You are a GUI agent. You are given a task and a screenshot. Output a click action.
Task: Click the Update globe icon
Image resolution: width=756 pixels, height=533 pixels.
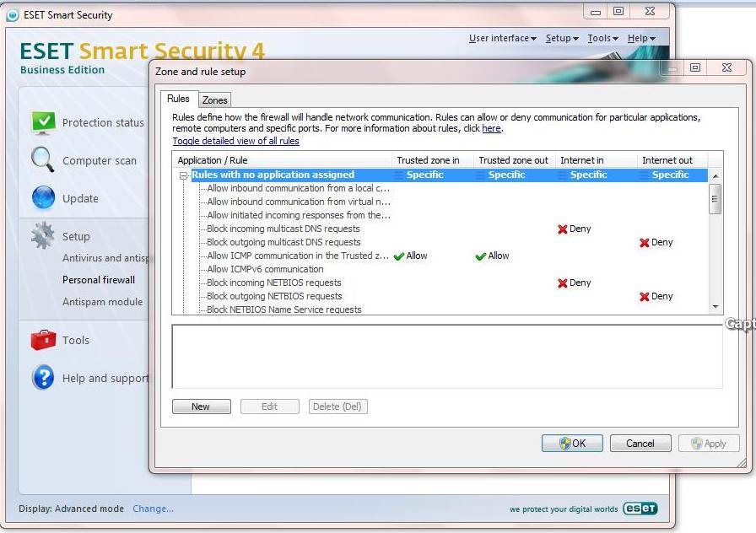(43, 198)
